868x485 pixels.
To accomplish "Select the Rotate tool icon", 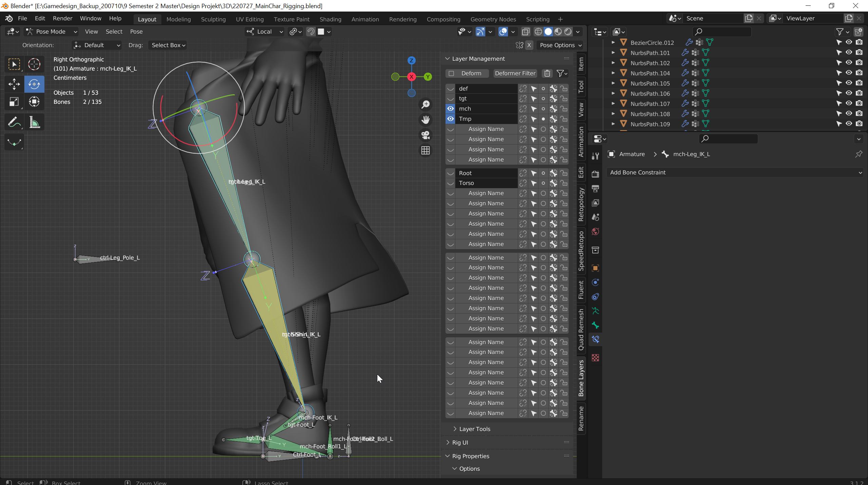I will coord(33,83).
